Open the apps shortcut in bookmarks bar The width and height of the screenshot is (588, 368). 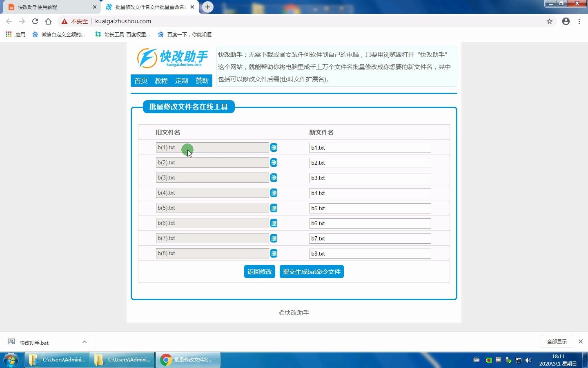(16, 34)
